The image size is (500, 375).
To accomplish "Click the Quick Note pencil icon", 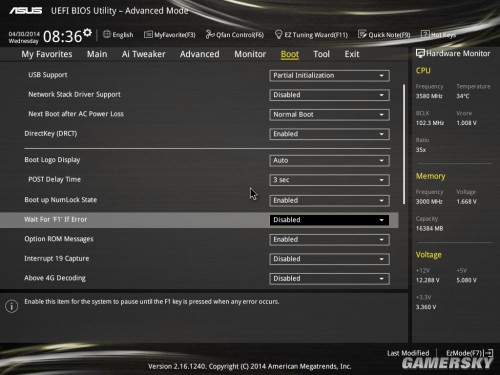I will coord(362,34).
